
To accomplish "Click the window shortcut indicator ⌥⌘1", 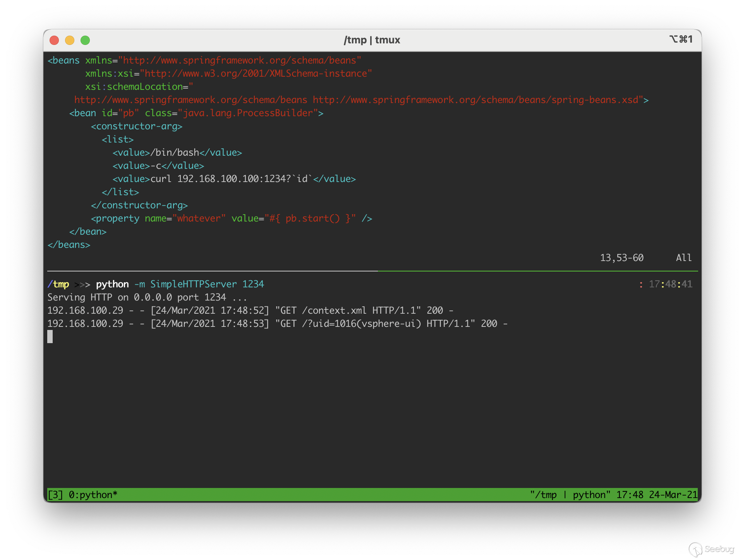I will point(681,40).
